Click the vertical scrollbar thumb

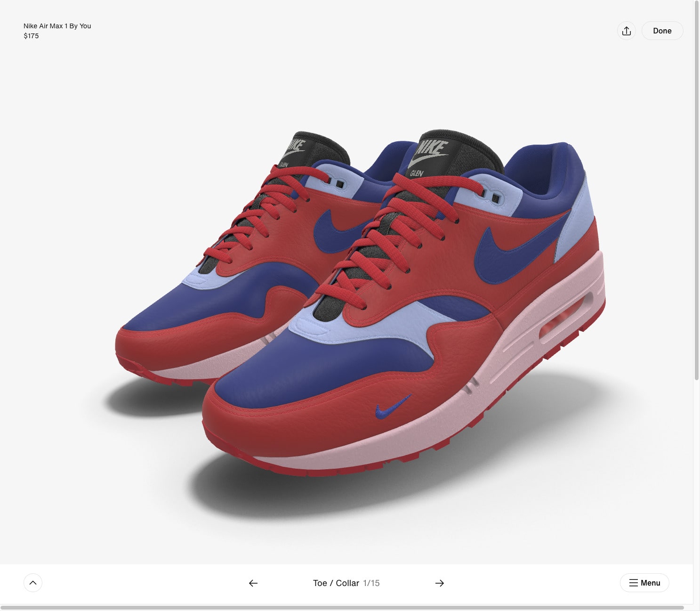pos(697,190)
